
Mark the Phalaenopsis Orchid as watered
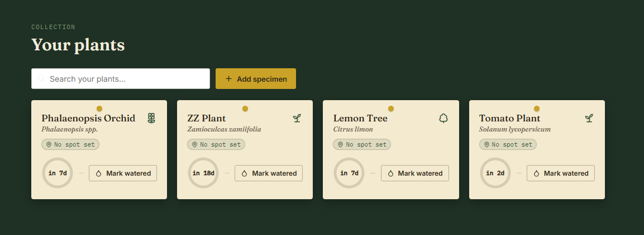pyautogui.click(x=123, y=173)
